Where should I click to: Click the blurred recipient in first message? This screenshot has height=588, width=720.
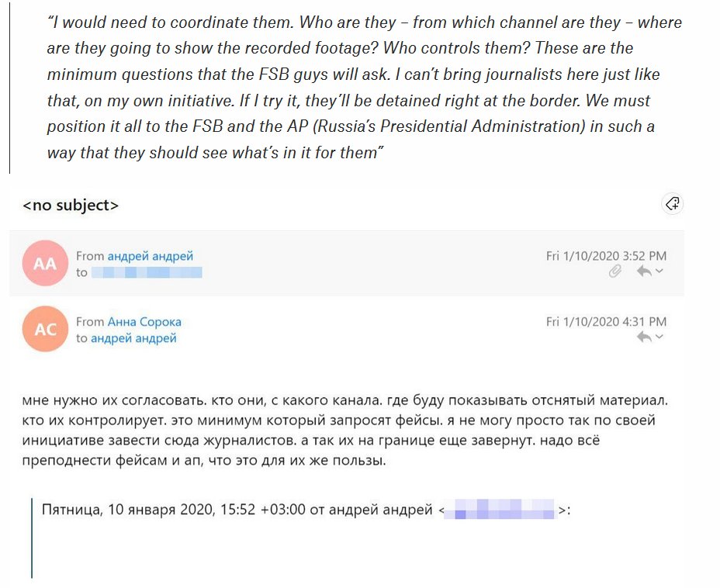pyautogui.click(x=147, y=272)
